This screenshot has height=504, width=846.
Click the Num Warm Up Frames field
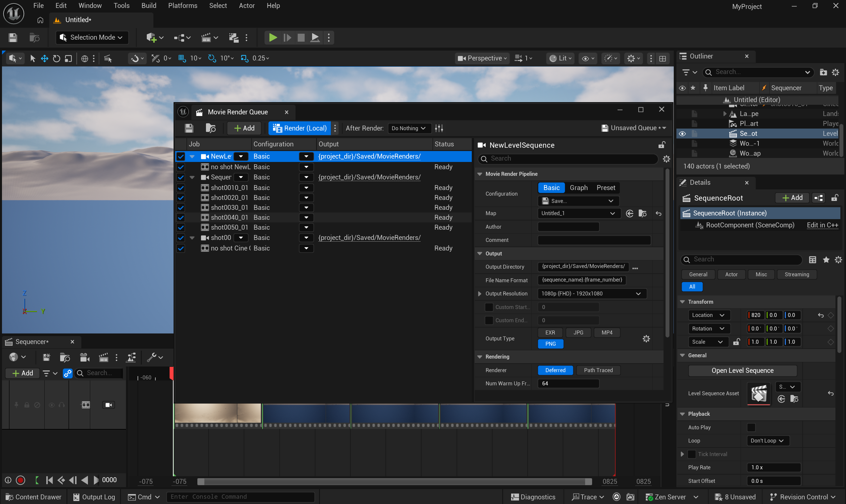tap(568, 383)
